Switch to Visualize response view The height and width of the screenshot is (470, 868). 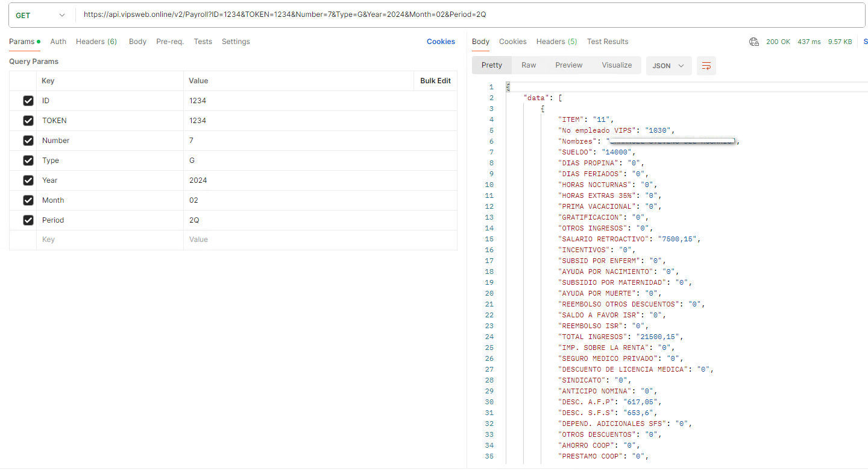point(617,65)
